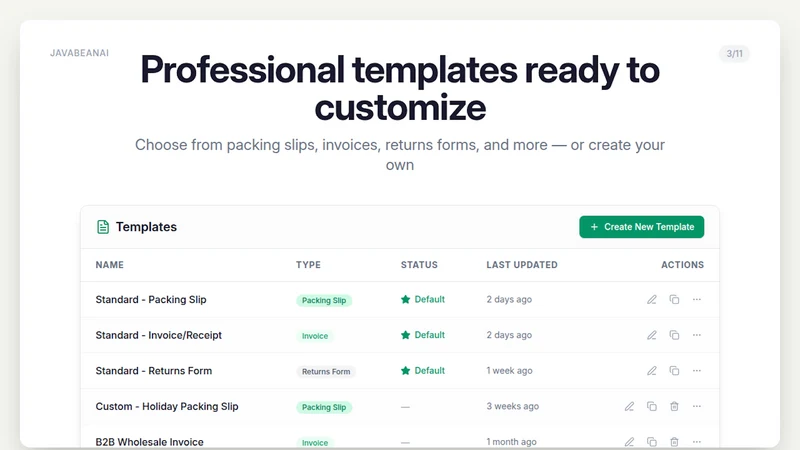The width and height of the screenshot is (800, 450).
Task: Duplicate the Standard - Packing Slip template
Action: point(674,299)
